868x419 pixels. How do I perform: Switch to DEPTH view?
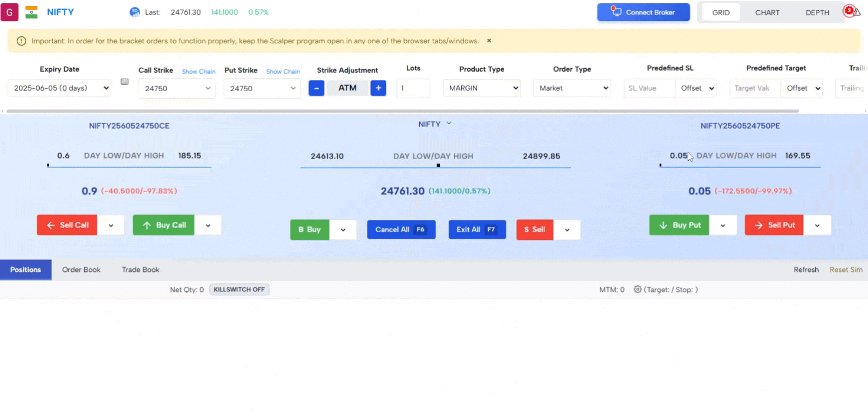817,13
